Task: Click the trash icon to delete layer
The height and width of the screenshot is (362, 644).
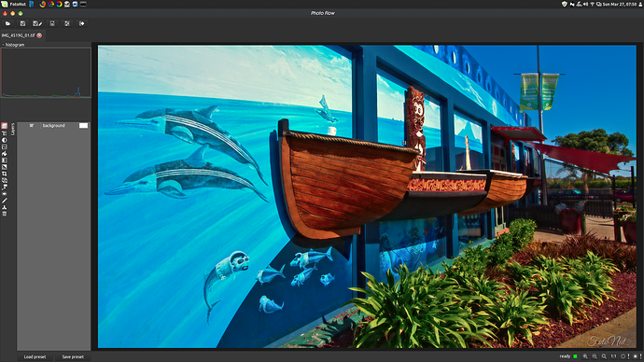Action: pos(4,214)
